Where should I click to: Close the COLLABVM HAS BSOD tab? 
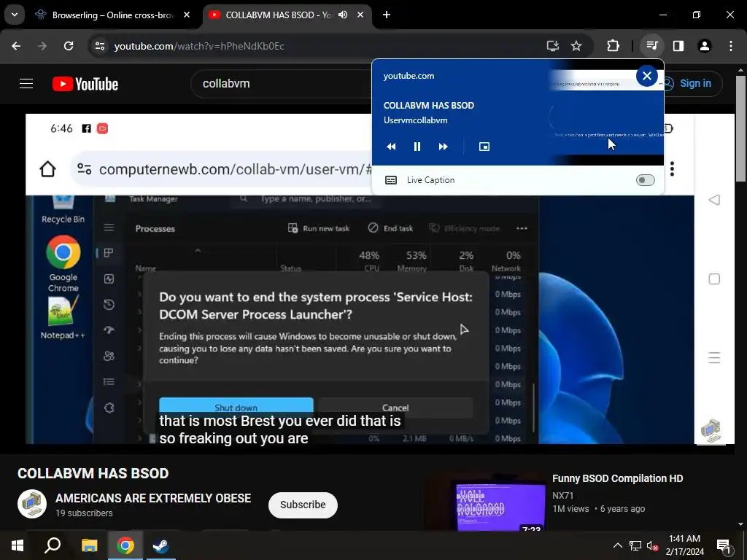tap(360, 15)
